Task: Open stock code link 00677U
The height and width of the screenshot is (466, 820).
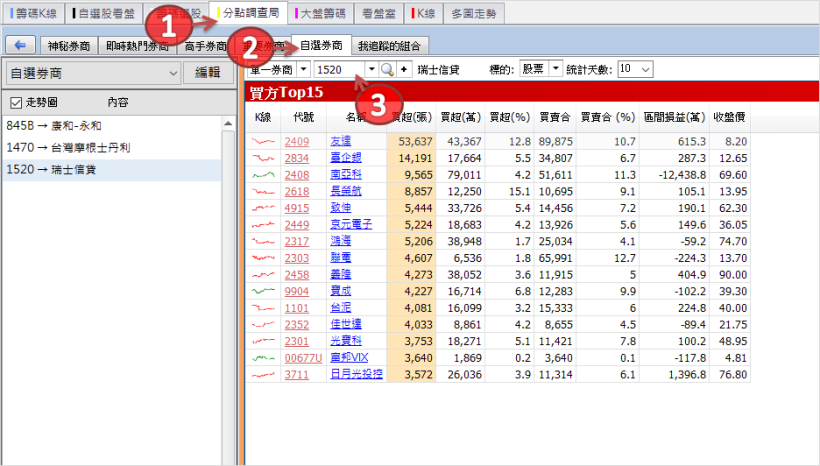Action: [303, 358]
